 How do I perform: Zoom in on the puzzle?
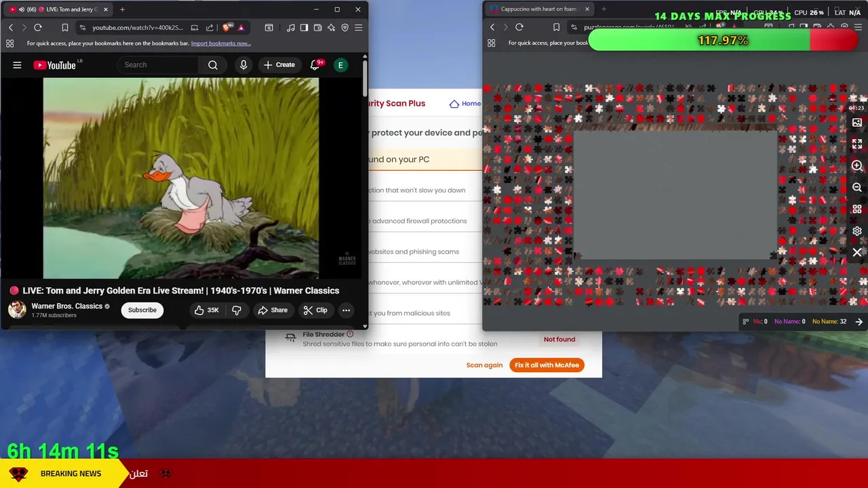coord(857,165)
